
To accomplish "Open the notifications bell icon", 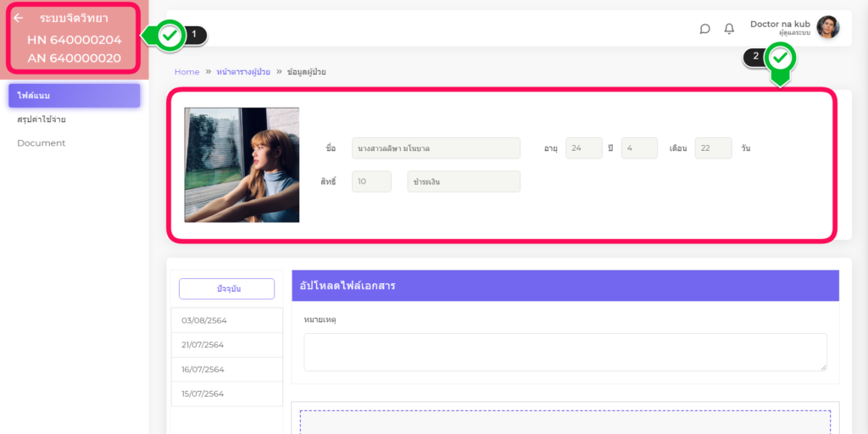I will click(729, 29).
